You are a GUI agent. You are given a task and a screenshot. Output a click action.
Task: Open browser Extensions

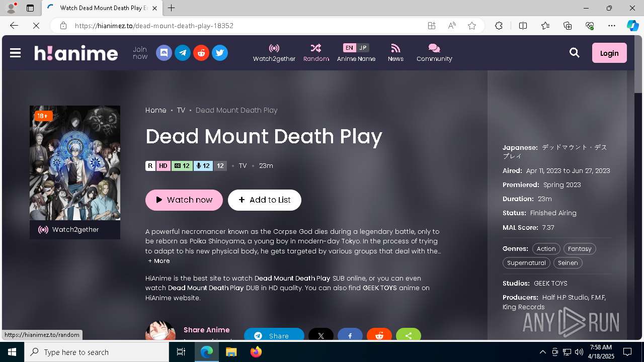point(499,26)
